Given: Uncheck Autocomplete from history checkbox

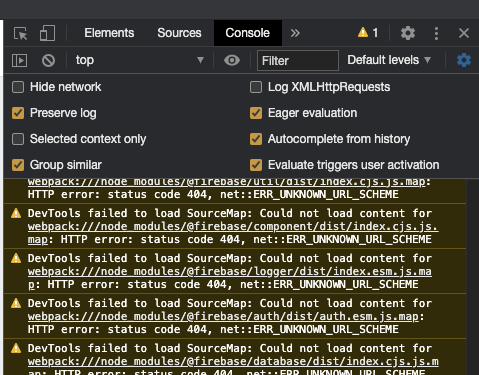Looking at the screenshot, I should click(256, 139).
